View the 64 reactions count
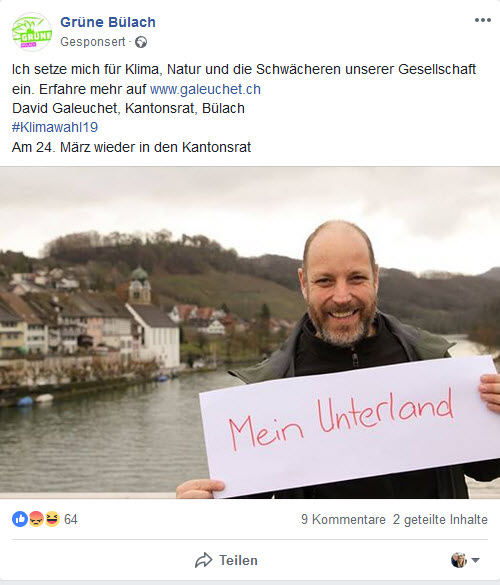 [71, 519]
